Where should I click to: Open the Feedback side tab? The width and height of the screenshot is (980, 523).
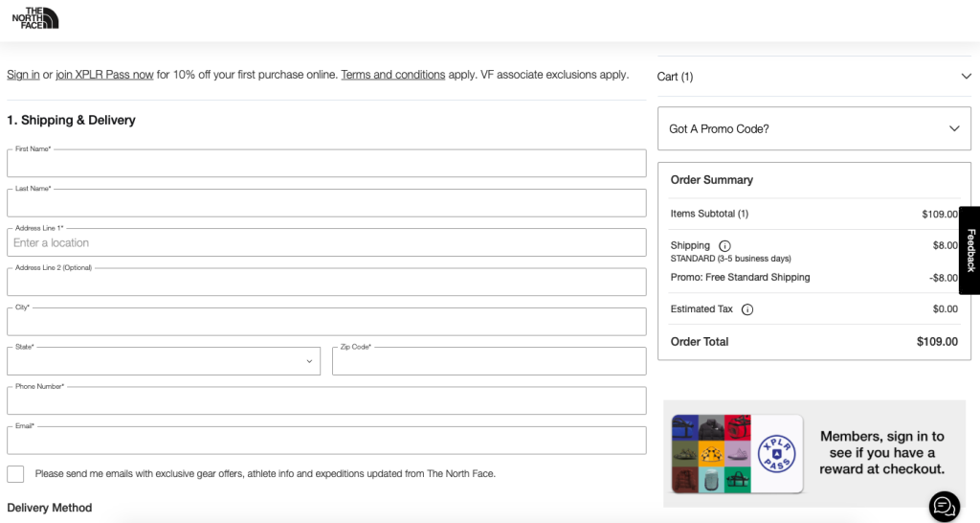(x=969, y=250)
